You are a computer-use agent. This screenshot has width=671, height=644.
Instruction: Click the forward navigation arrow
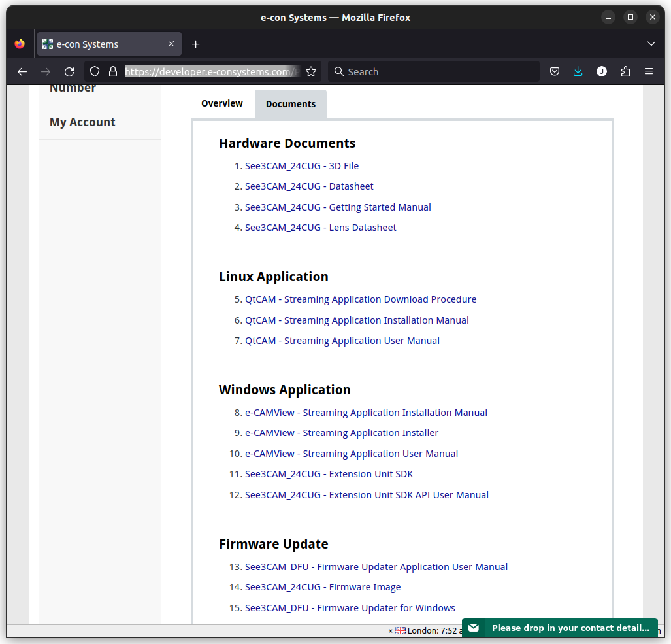tap(46, 71)
